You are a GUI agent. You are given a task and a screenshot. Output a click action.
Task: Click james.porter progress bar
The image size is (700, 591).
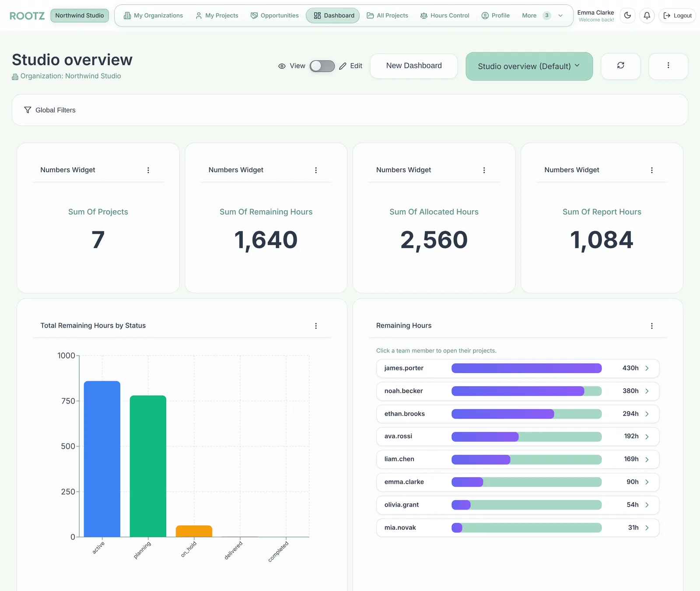tap(526, 368)
